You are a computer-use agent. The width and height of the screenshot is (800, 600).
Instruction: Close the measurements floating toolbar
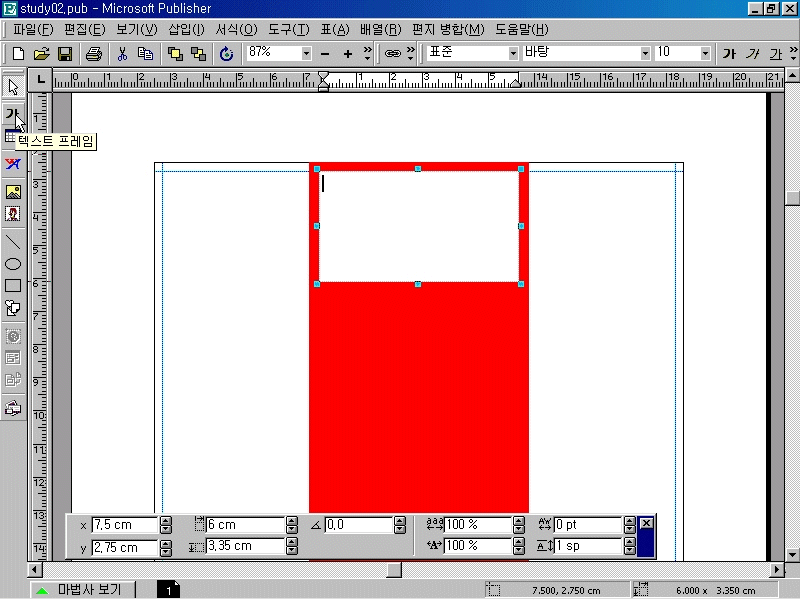point(646,524)
